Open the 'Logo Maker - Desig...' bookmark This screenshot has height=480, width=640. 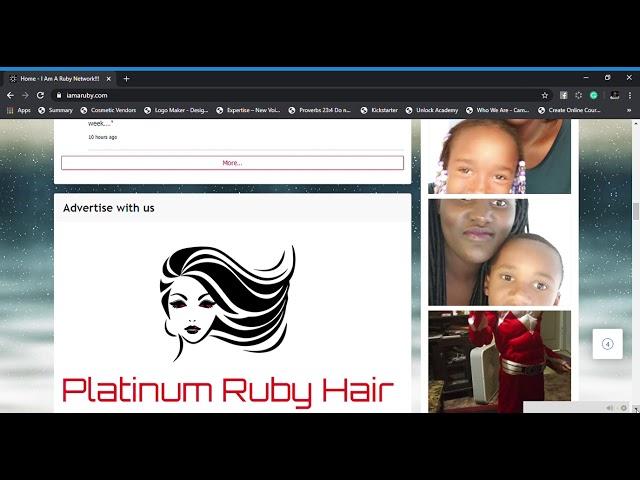click(x=176, y=110)
